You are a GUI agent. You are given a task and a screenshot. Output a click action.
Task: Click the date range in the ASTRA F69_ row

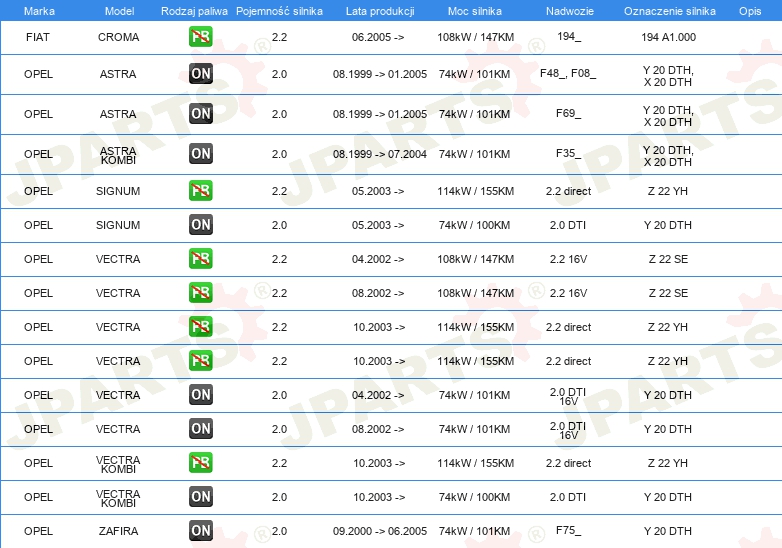click(x=380, y=114)
